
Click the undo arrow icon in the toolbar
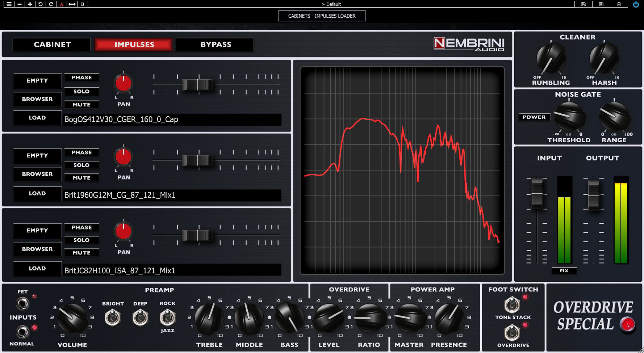[41, 4]
